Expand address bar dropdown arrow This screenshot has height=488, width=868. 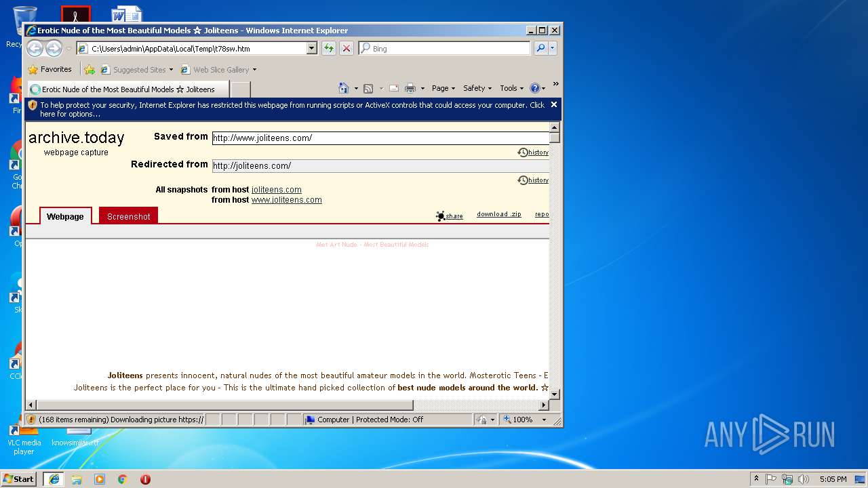tap(312, 48)
